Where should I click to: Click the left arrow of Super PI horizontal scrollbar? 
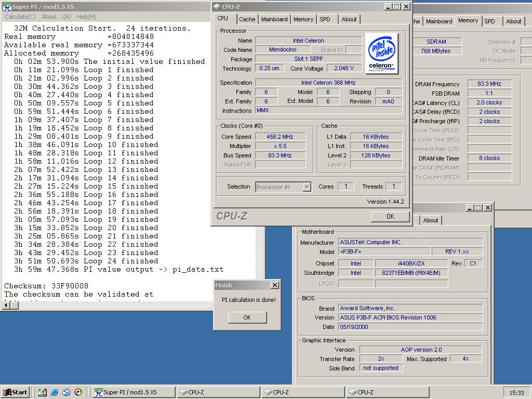tap(6, 305)
